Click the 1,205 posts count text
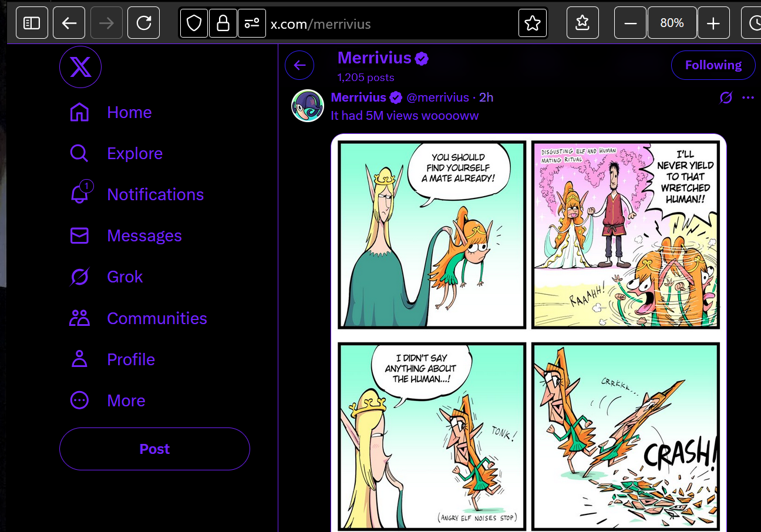This screenshot has width=761, height=532. click(x=366, y=77)
